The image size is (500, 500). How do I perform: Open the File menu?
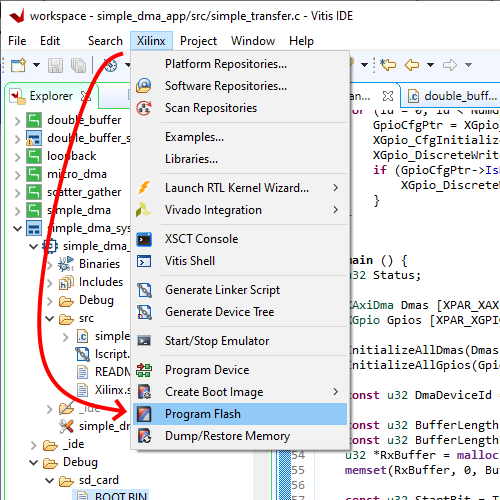(x=17, y=41)
